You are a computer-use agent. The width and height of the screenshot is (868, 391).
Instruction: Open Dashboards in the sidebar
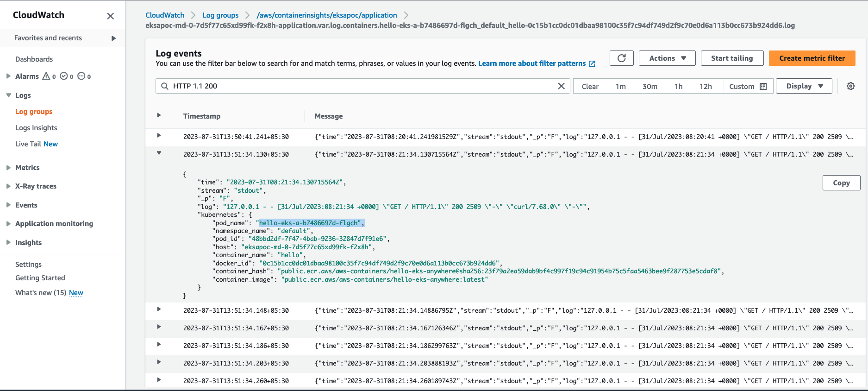click(34, 59)
